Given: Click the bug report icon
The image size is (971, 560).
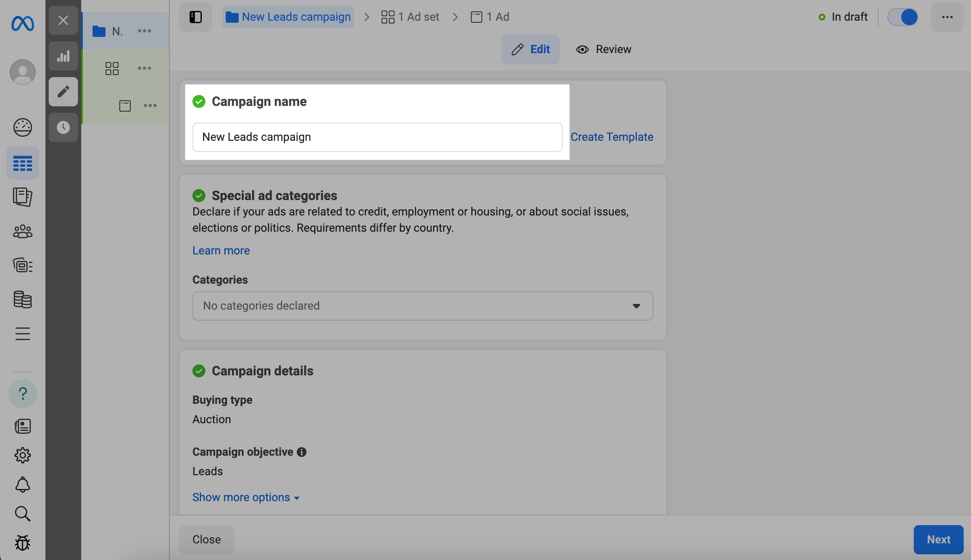Looking at the screenshot, I should [23, 543].
